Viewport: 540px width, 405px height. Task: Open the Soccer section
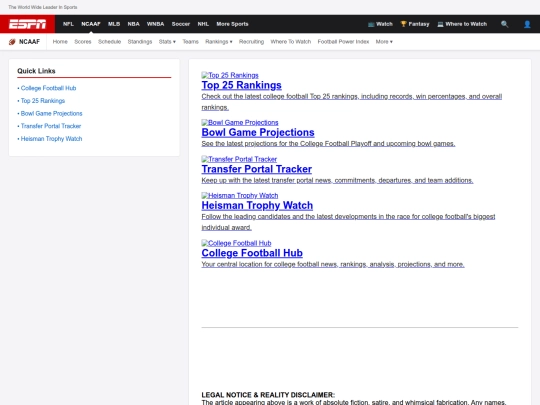click(x=181, y=24)
